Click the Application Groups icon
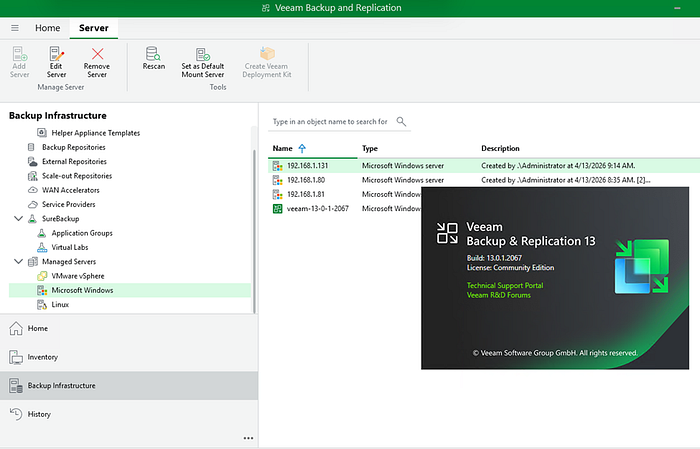700x449 pixels. coord(42,233)
